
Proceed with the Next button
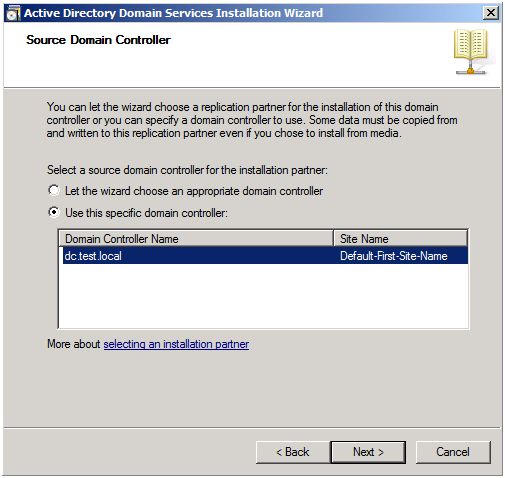click(368, 452)
